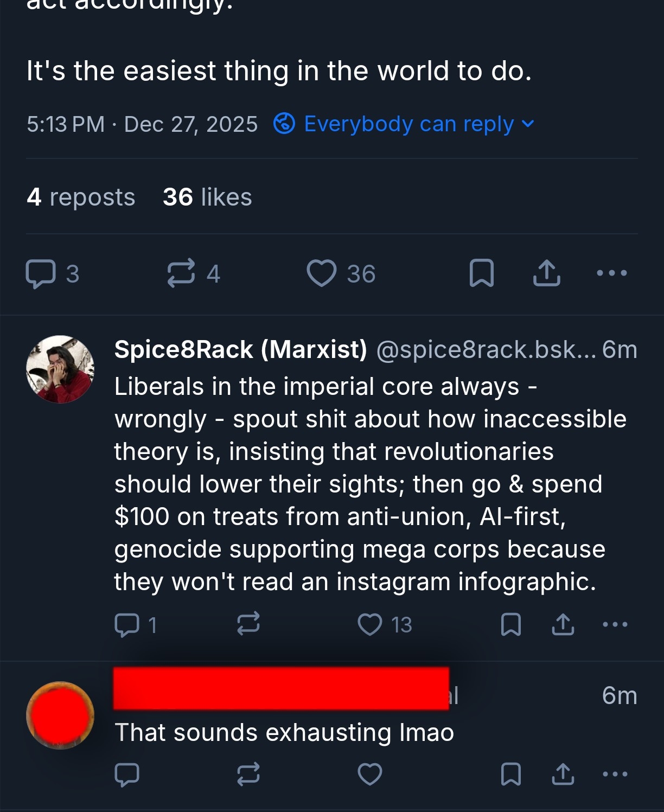Viewport: 664px width, 812px height.
Task: View the 36 likes list
Action: 207,197
